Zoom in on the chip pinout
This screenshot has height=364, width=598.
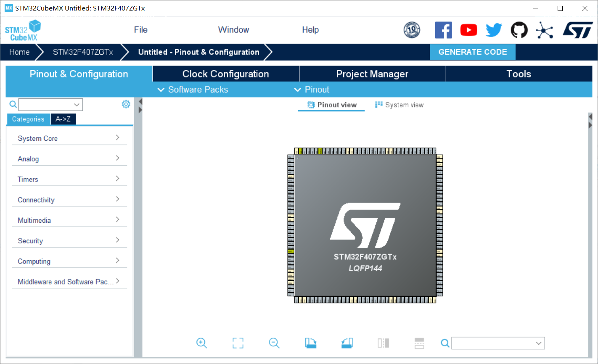click(201, 343)
